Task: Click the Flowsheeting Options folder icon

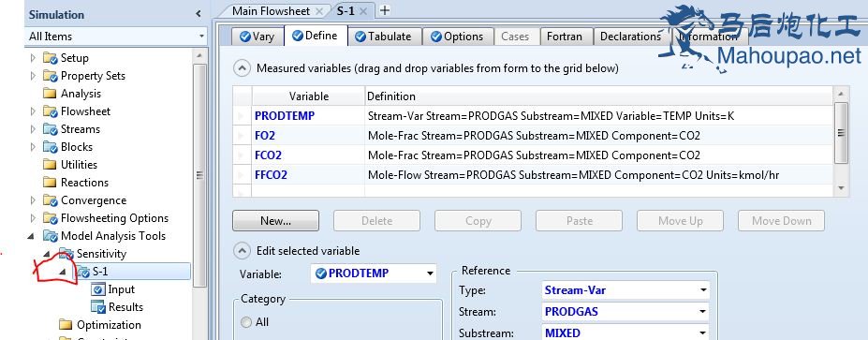Action: click(x=51, y=218)
